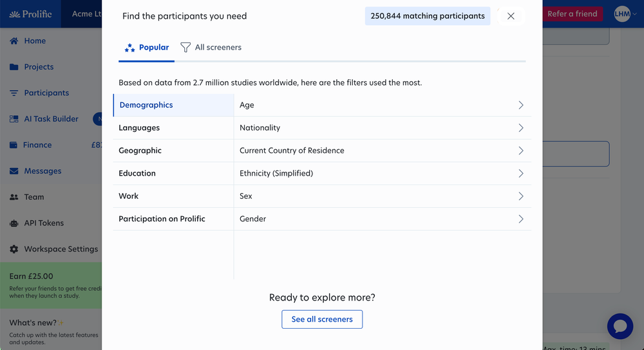644x350 pixels.
Task: Open the chat bubble widget
Action: coord(620,326)
